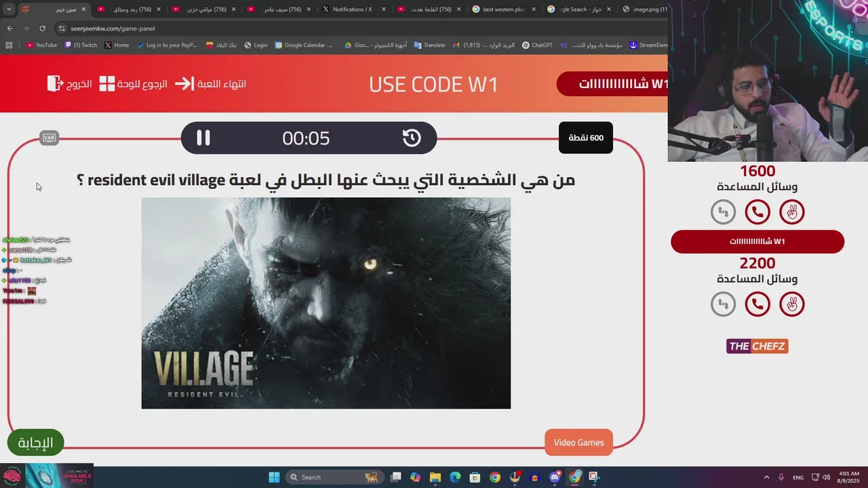Launch Copilot from the taskbar
The height and width of the screenshot is (488, 868).
pyautogui.click(x=416, y=477)
